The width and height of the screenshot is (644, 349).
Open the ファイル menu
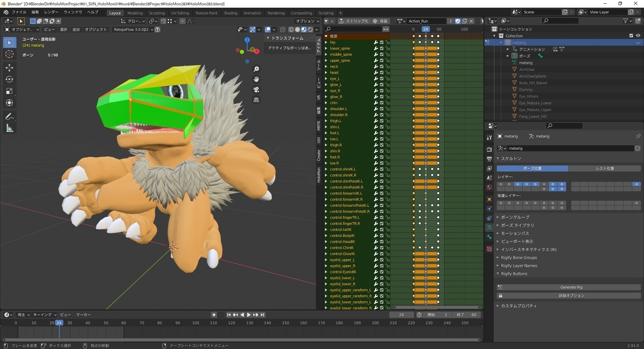[x=19, y=12]
